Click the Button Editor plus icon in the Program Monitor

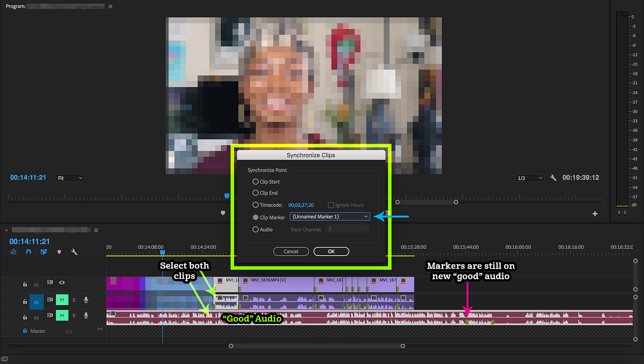click(595, 213)
